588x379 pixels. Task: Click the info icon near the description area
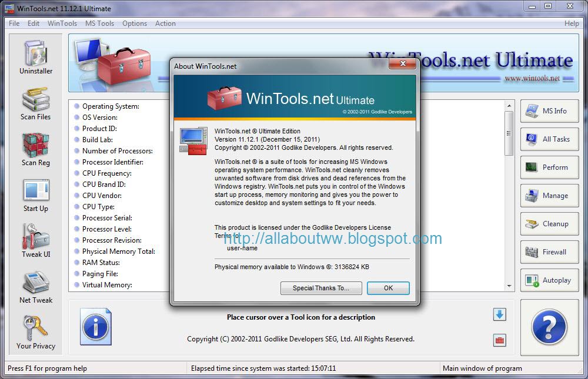pyautogui.click(x=96, y=327)
